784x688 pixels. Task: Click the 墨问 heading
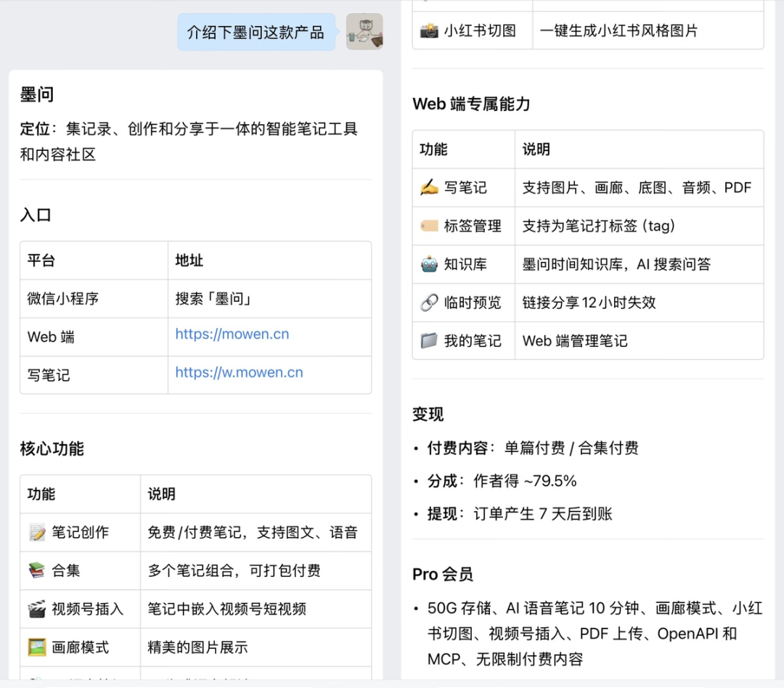point(37,94)
